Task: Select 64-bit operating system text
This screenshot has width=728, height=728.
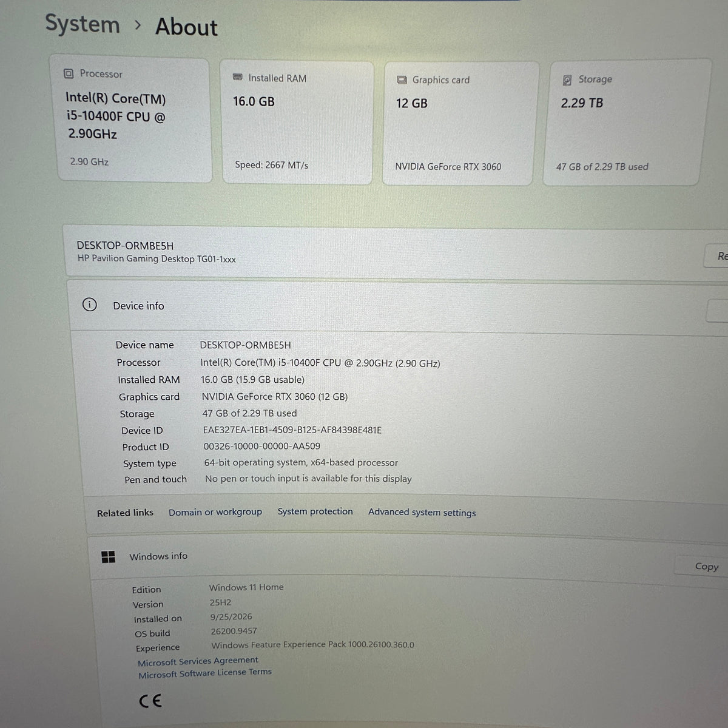Action: tap(301, 462)
